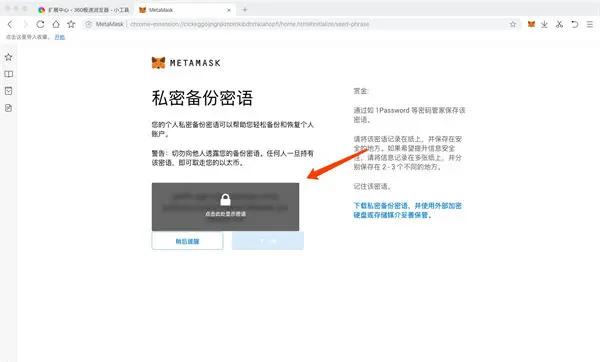The image size is (600, 362).
Task: Click the scissors screenshot tool icon
Action: pos(559,24)
